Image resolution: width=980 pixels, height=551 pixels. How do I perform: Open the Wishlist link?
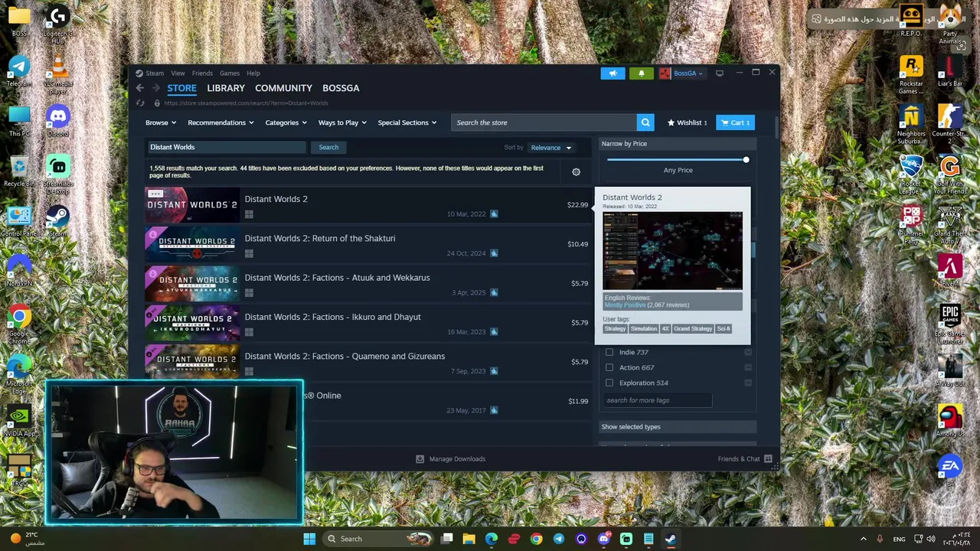687,122
